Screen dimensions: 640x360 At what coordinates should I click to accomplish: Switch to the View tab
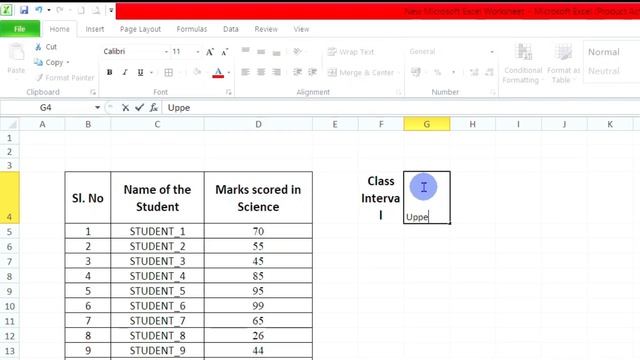click(x=301, y=29)
